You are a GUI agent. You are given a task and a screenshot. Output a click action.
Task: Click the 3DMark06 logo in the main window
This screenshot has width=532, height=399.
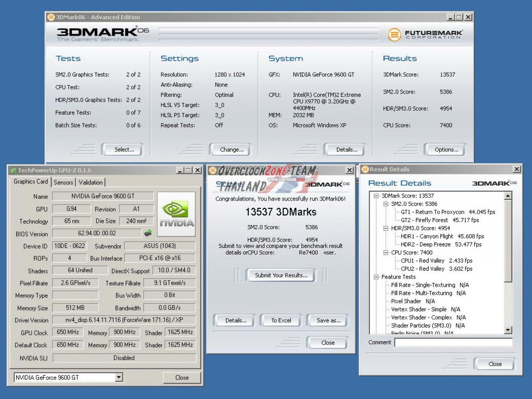click(x=103, y=34)
